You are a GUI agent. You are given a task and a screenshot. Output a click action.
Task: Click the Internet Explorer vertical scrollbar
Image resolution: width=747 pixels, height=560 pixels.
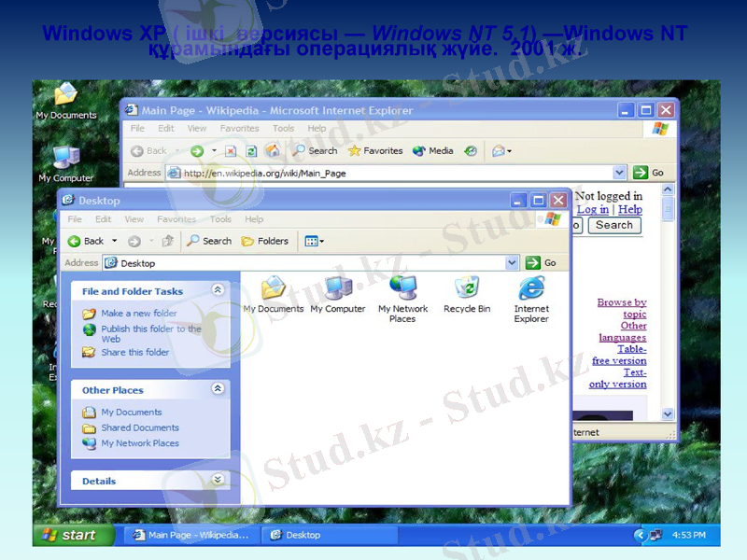click(x=668, y=308)
